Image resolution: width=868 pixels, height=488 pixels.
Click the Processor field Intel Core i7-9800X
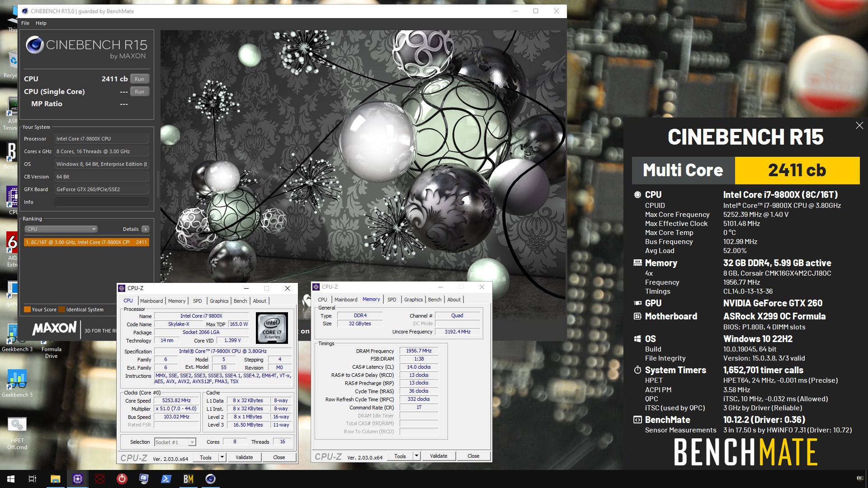[x=102, y=139]
